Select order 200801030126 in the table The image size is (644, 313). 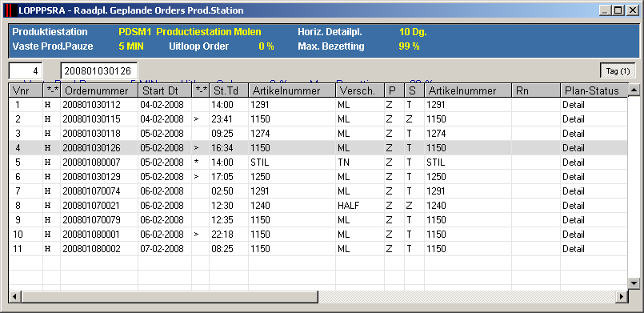pyautogui.click(x=91, y=148)
